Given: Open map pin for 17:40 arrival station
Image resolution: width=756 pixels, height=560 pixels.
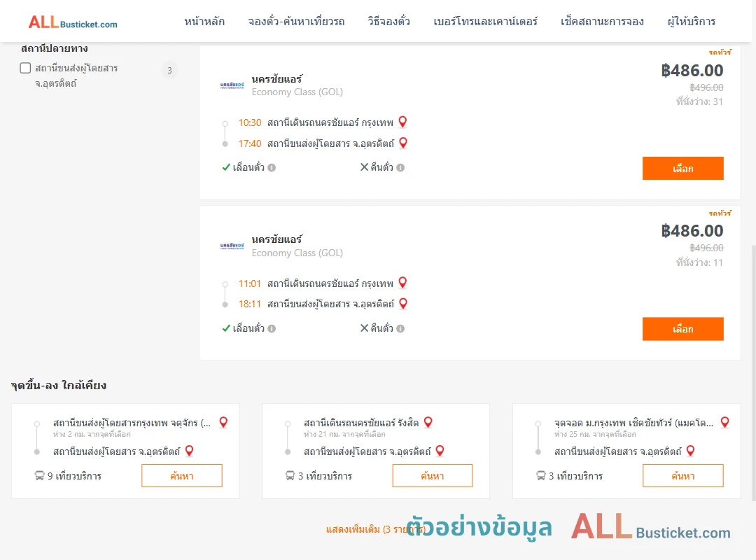Looking at the screenshot, I should 403,143.
